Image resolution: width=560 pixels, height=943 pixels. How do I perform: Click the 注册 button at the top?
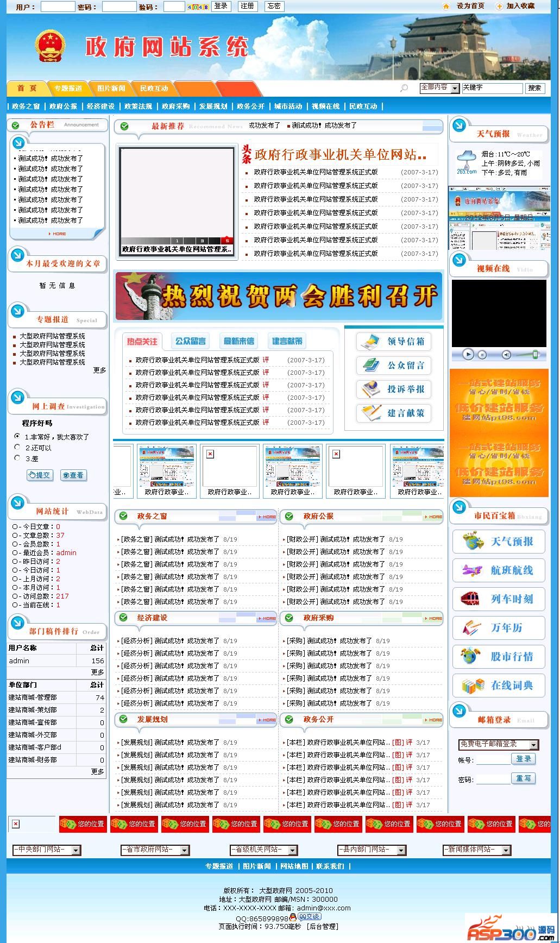[x=247, y=6]
